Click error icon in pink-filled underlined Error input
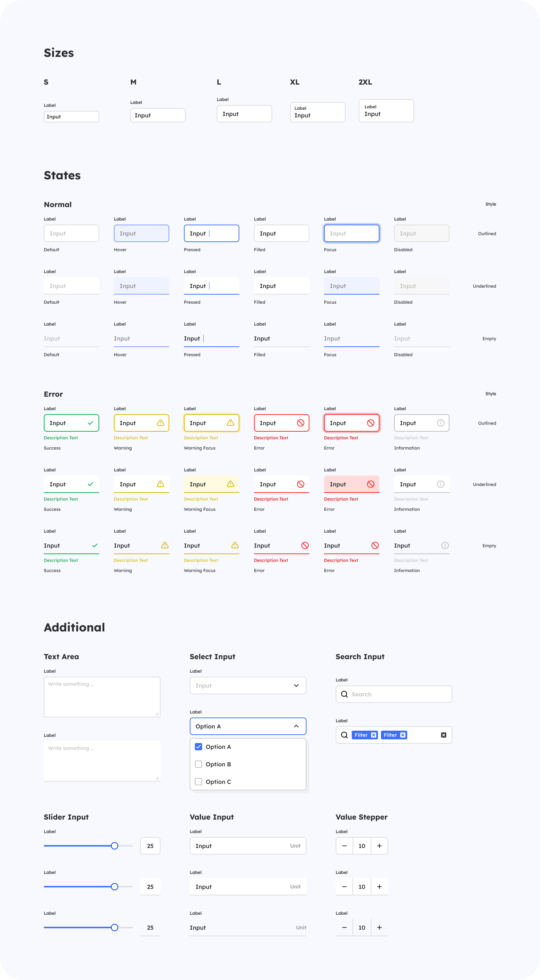The width and height of the screenshot is (540, 980). pos(371,484)
